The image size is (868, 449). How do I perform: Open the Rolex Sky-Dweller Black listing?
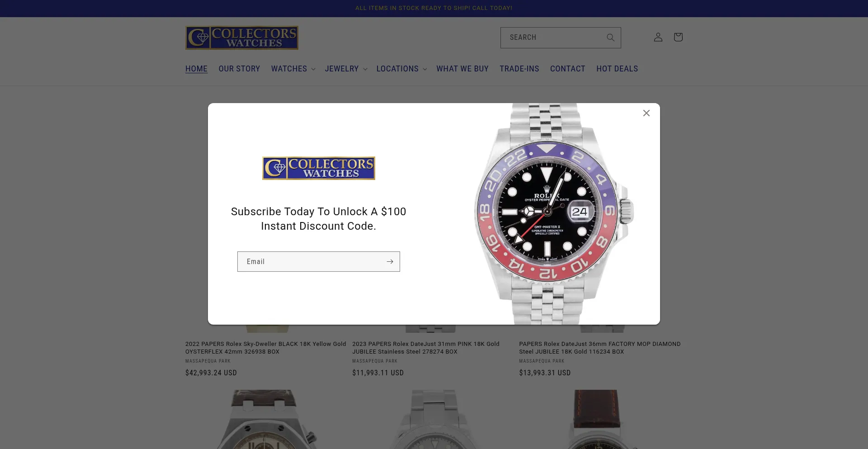pyautogui.click(x=266, y=348)
